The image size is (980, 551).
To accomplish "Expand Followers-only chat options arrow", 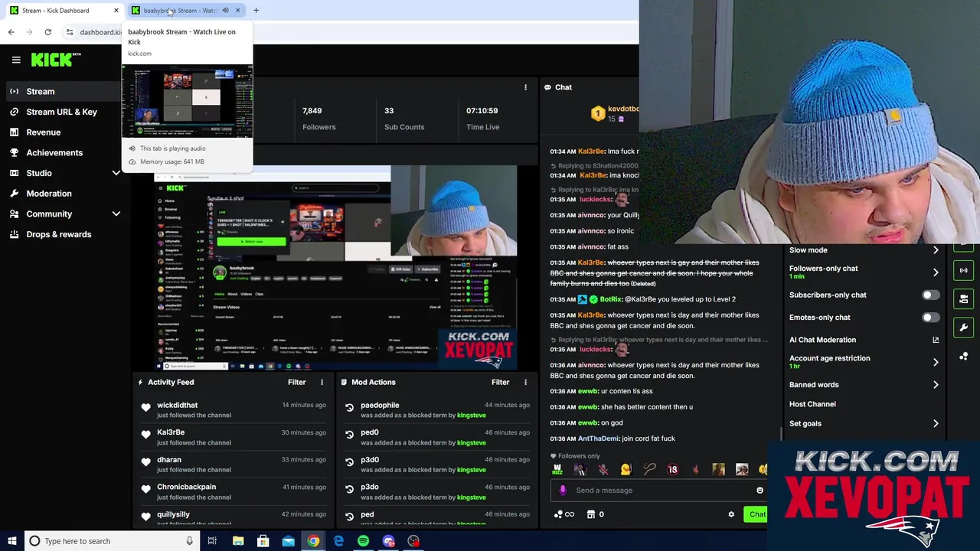I will click(936, 272).
